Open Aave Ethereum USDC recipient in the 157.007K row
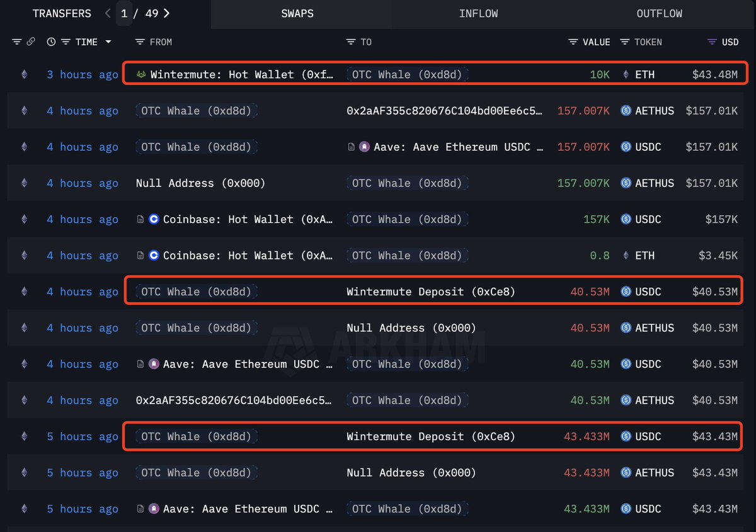 tap(459, 147)
